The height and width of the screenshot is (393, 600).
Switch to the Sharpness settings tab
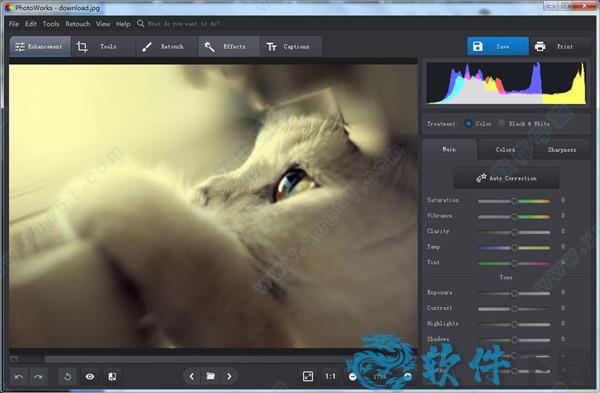click(561, 150)
